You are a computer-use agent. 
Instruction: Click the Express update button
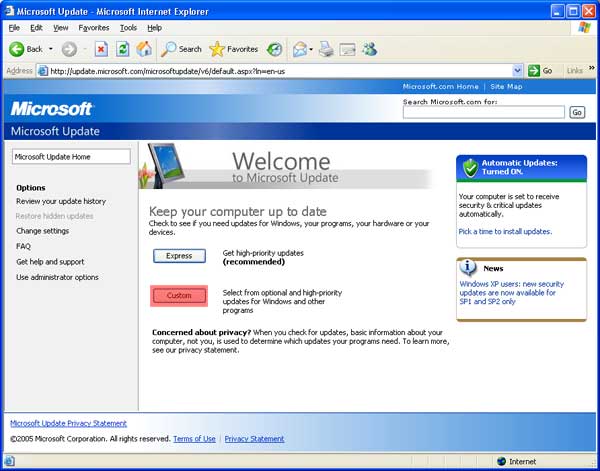179,256
